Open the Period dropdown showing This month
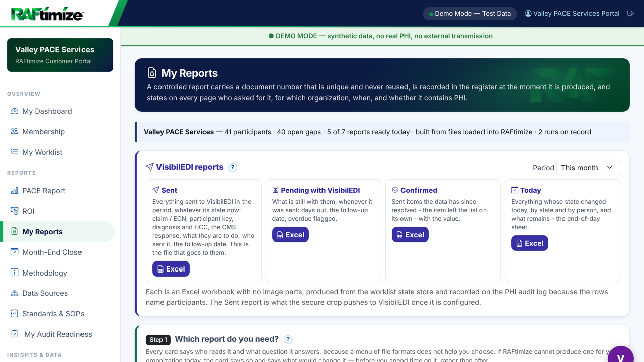 click(588, 168)
